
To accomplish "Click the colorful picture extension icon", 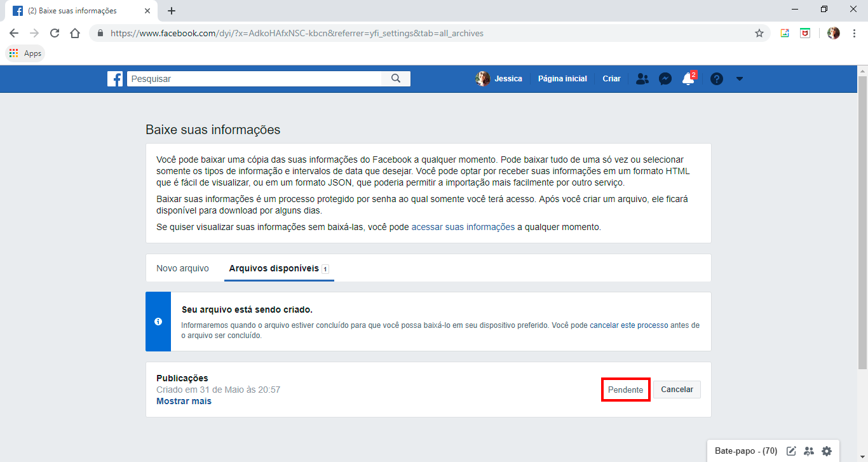I will [x=785, y=33].
